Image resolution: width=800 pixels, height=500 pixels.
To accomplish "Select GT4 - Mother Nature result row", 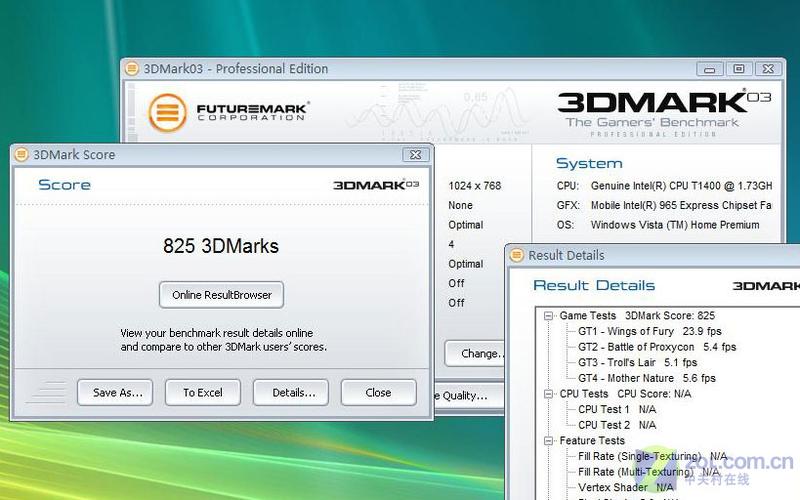I will click(x=646, y=378).
